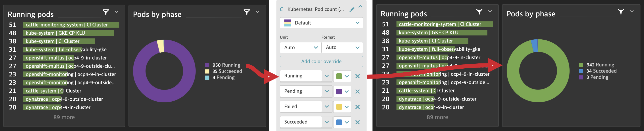Click the filter icon on Pods by phase chart
The width and height of the screenshot is (644, 131).
247,12
